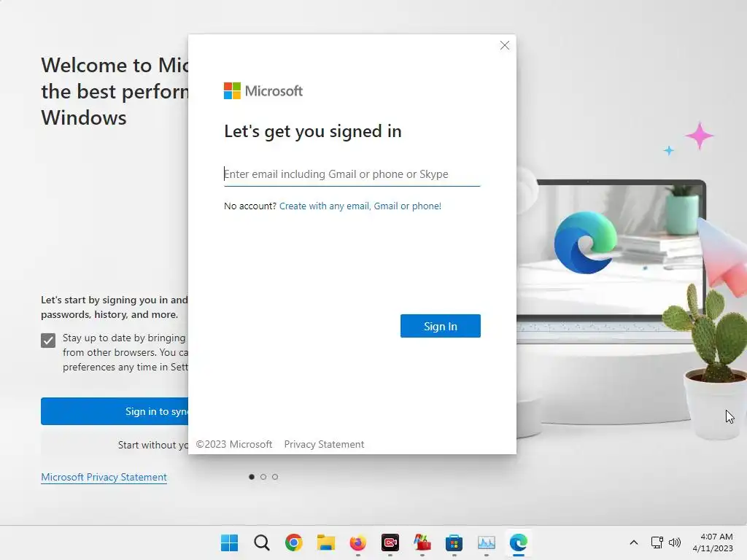747x560 pixels.
Task: Click the "Let's get you signed in" heading
Action: (x=312, y=131)
